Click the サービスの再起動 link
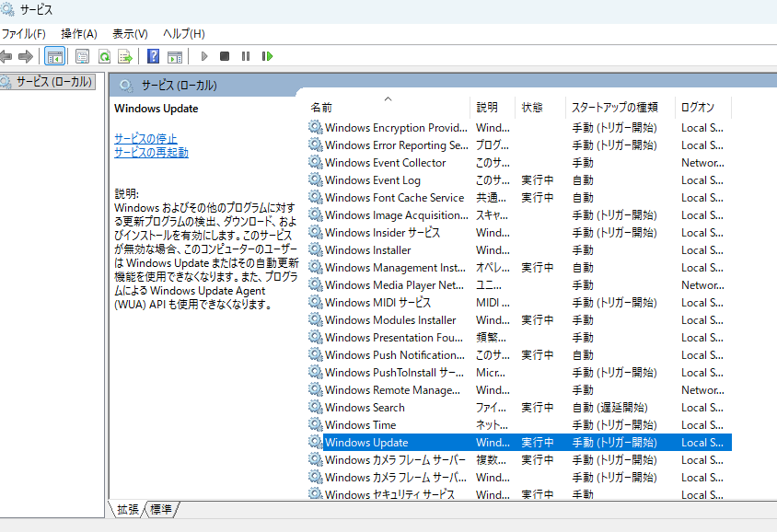The width and height of the screenshot is (777, 532). point(151,152)
